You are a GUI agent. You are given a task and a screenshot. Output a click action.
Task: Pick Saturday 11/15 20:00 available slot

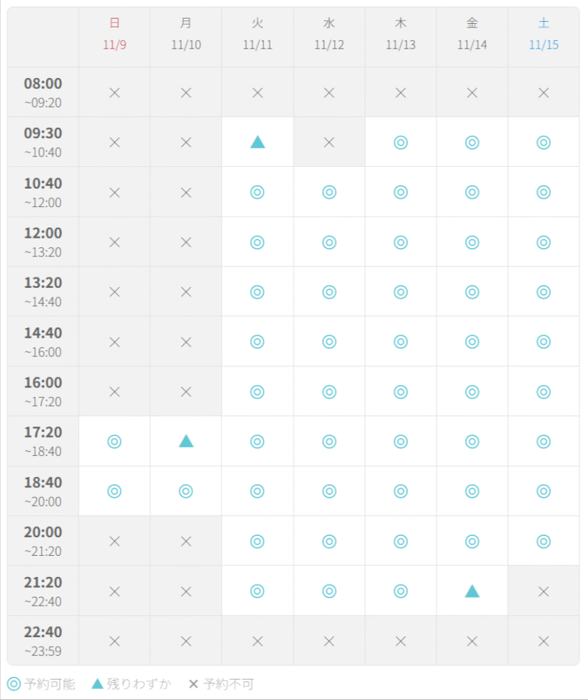(544, 541)
